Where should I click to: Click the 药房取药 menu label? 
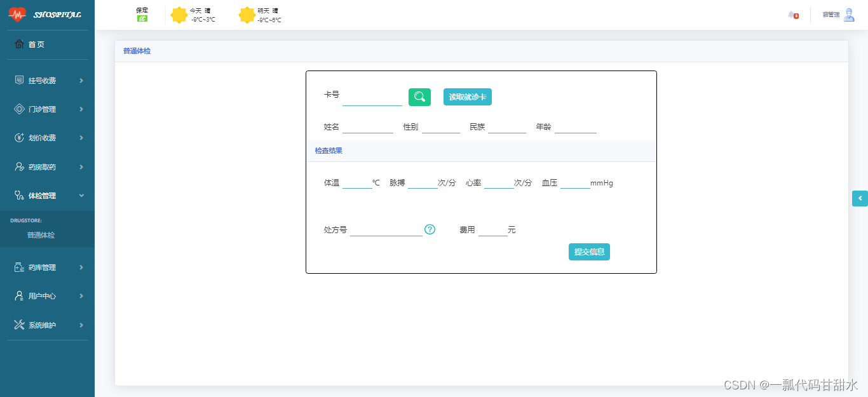coord(42,167)
